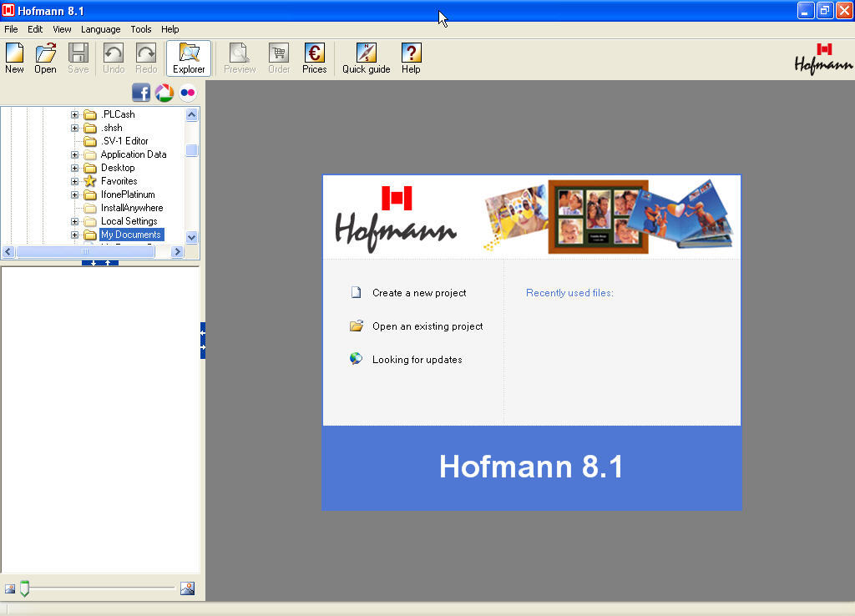The width and height of the screenshot is (855, 616).
Task: Select the Explorer toolbar icon
Action: pyautogui.click(x=188, y=57)
